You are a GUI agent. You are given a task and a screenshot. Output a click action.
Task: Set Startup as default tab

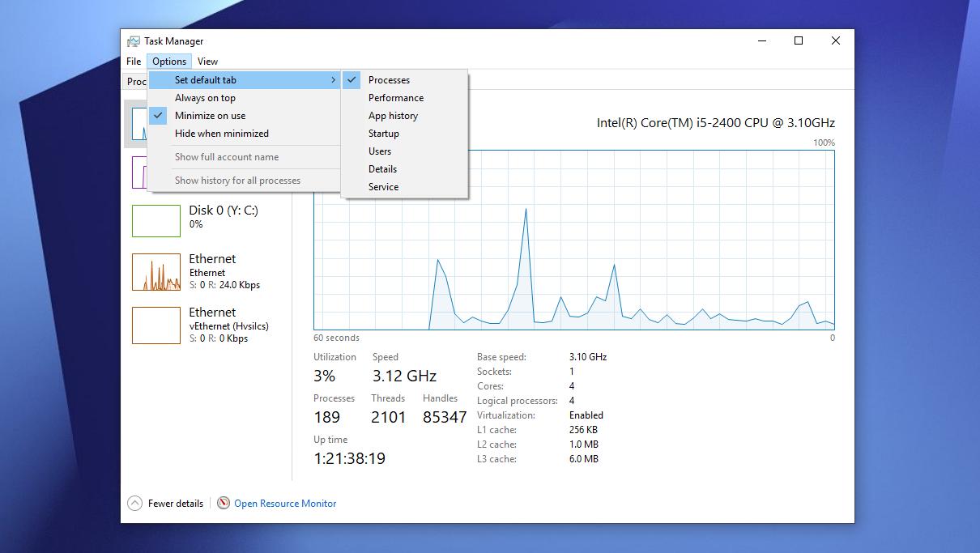click(404, 134)
